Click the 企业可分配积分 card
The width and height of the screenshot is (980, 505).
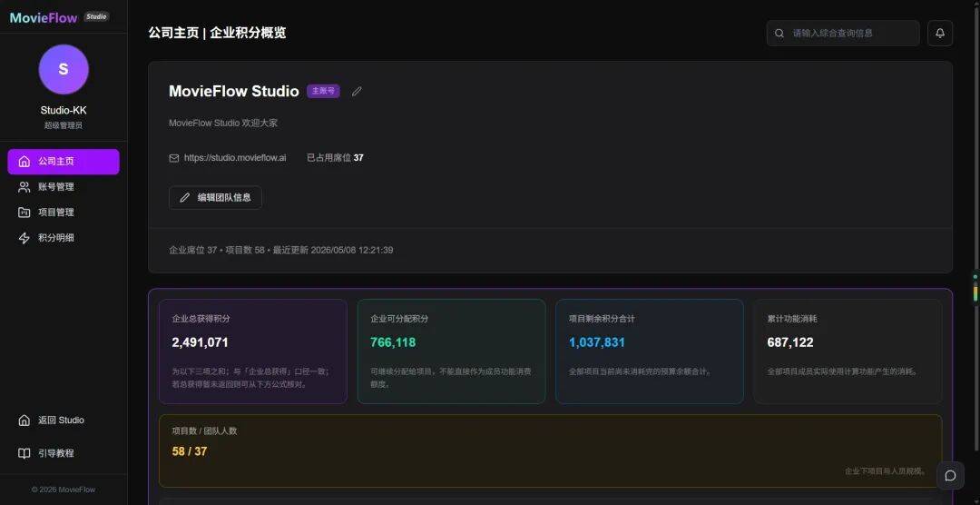(451, 352)
